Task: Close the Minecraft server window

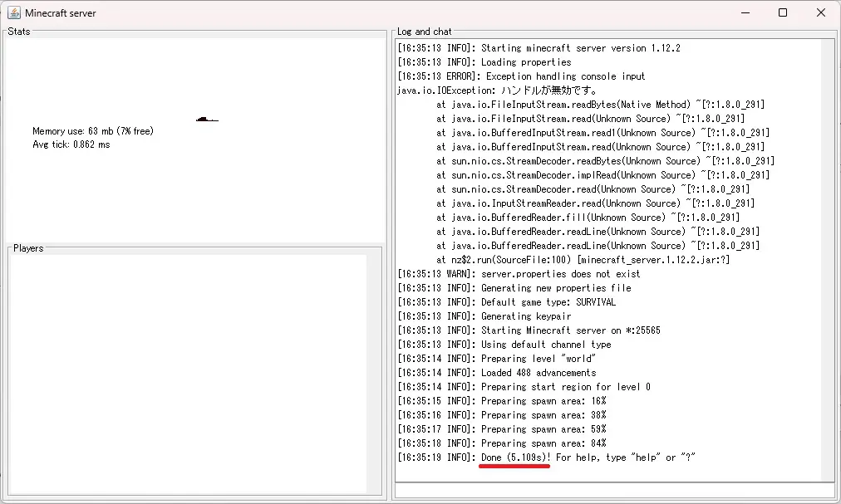Action: pyautogui.click(x=821, y=13)
